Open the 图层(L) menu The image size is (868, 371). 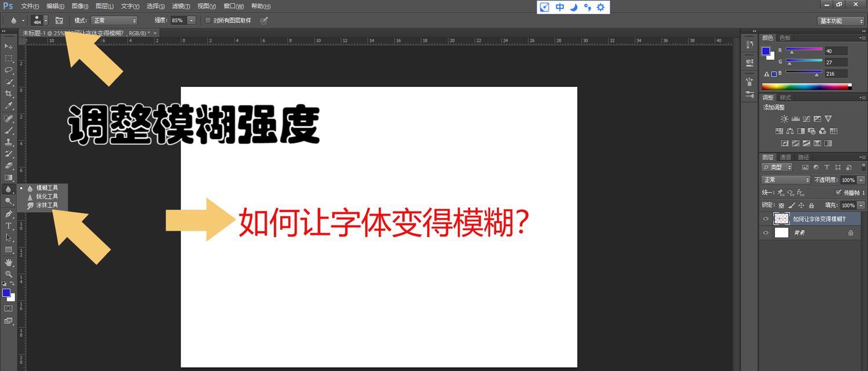104,6
